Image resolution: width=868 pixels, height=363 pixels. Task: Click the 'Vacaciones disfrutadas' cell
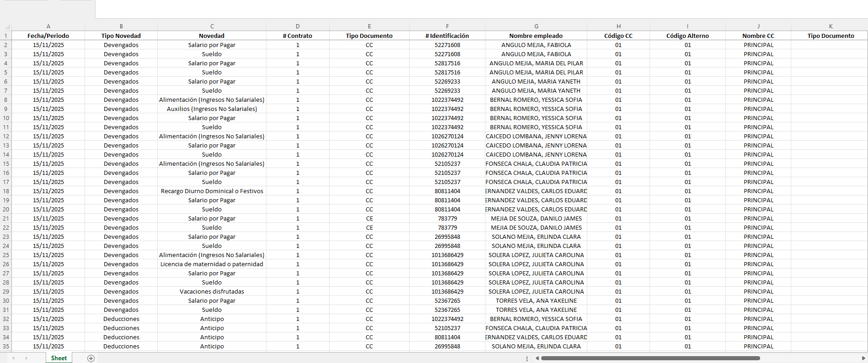click(x=212, y=291)
